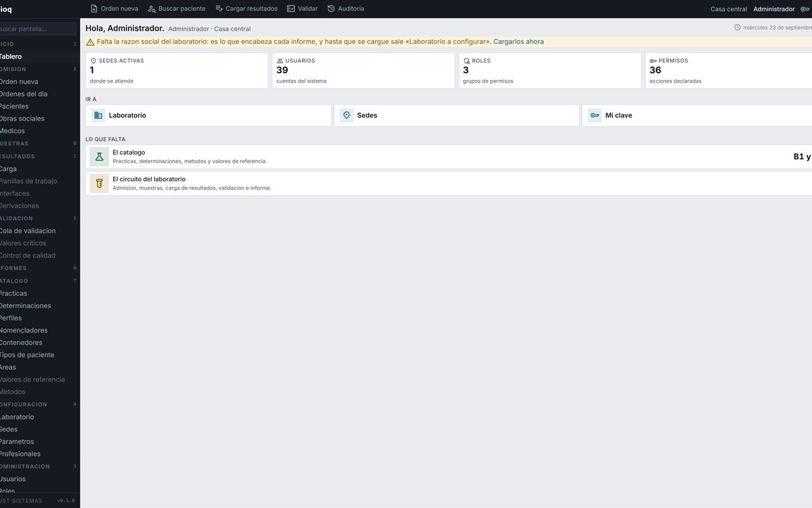This screenshot has width=812, height=508.
Task: Open Obras sociales in the sidebar
Action: tap(39, 119)
